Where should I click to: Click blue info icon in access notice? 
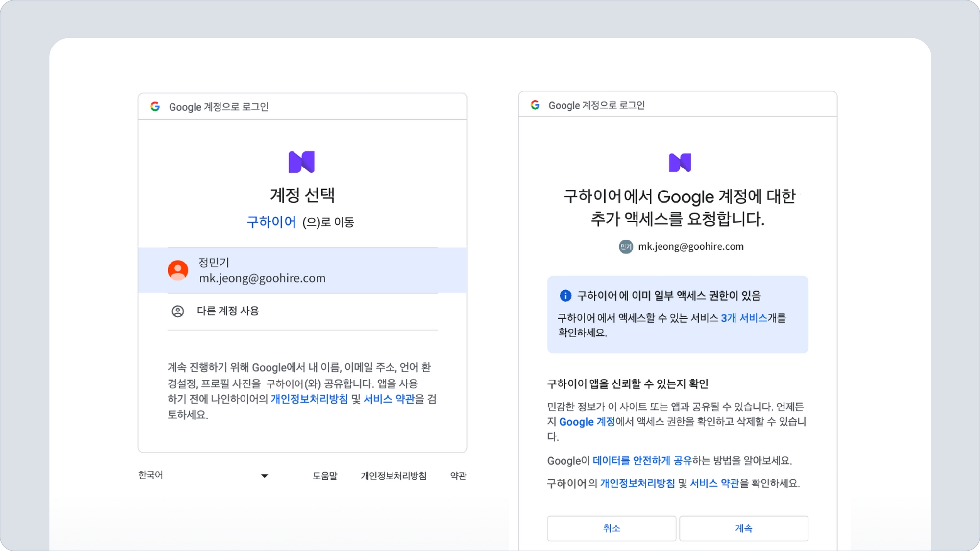pyautogui.click(x=565, y=295)
